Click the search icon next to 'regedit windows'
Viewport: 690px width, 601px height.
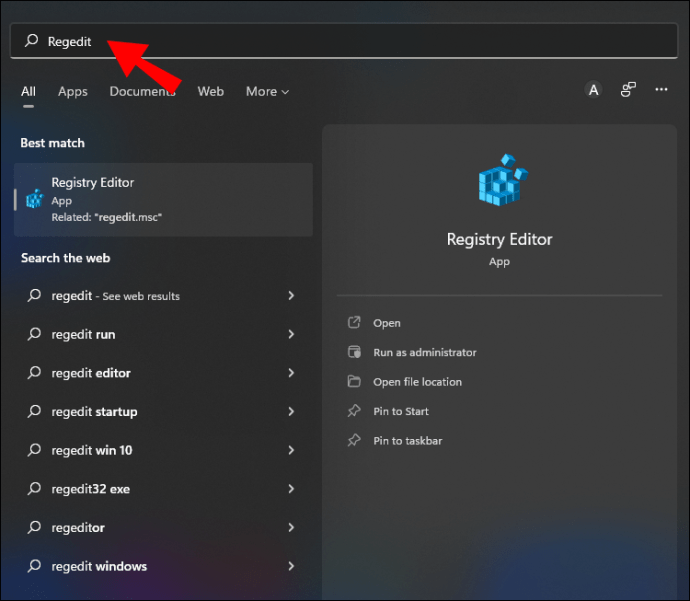coord(34,566)
